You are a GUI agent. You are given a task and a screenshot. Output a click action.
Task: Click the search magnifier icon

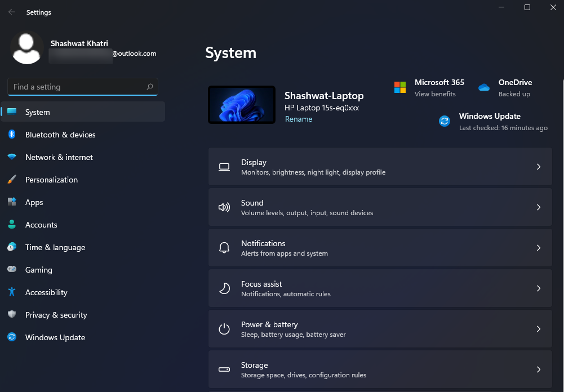point(150,87)
